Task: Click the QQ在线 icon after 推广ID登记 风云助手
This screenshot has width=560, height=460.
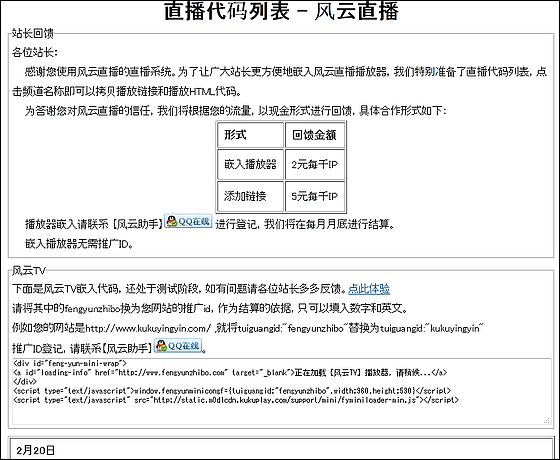Action: click(x=178, y=345)
